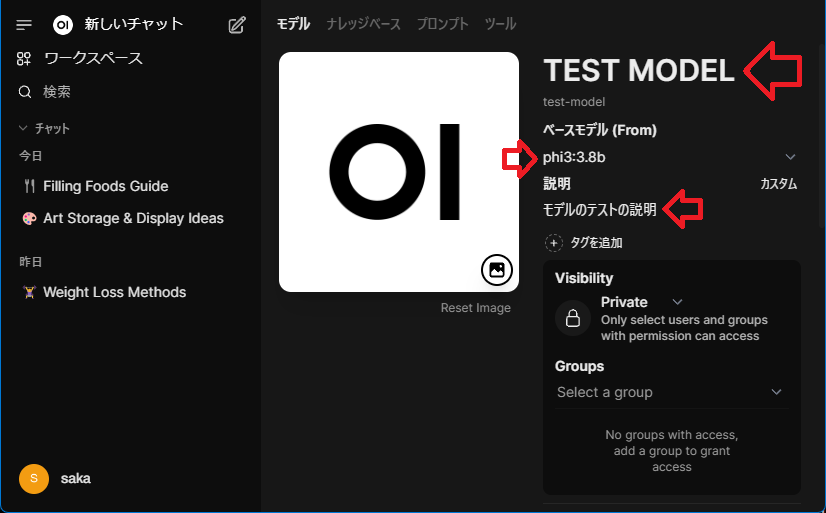
Task: Edit the TEST MODEL name field
Action: [639, 71]
